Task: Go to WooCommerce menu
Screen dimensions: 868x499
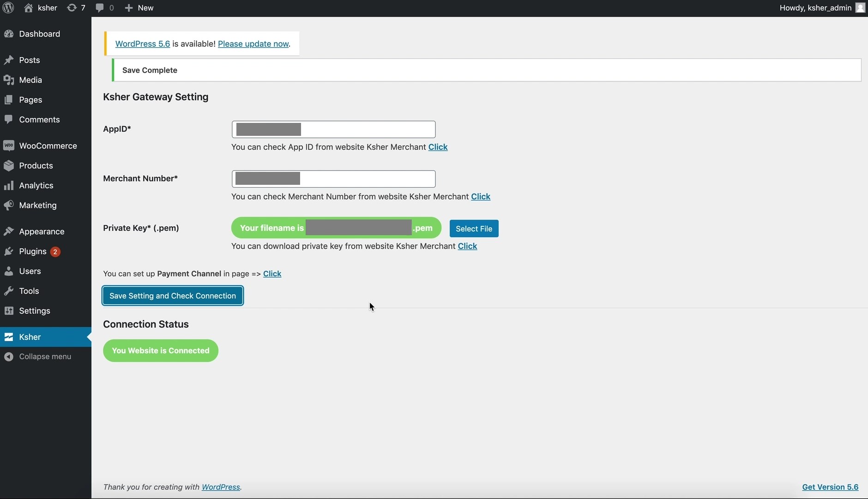Action: (46, 146)
